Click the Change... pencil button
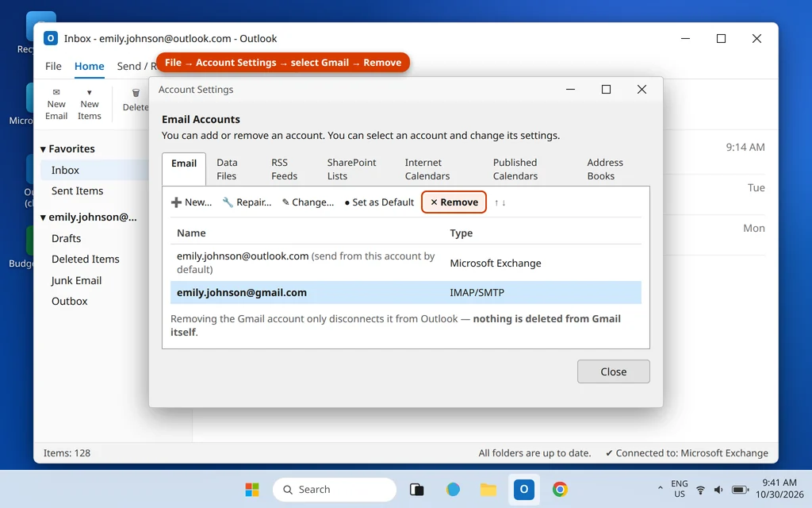The width and height of the screenshot is (812, 508). 308,202
